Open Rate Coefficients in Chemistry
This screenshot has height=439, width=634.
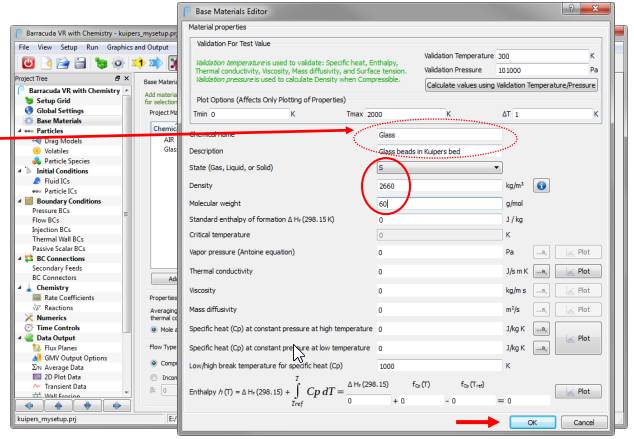(67, 297)
